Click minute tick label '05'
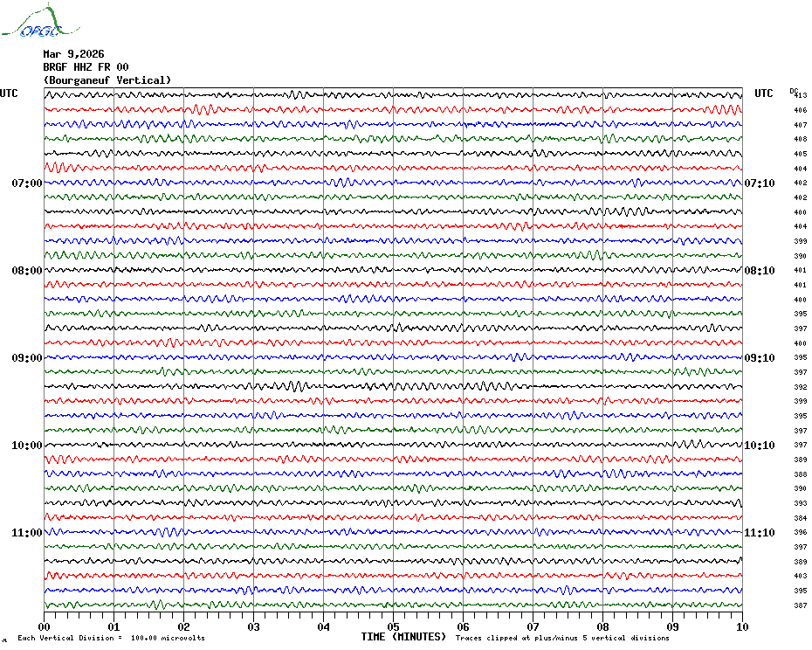The height and width of the screenshot is (650, 812). [x=394, y=627]
